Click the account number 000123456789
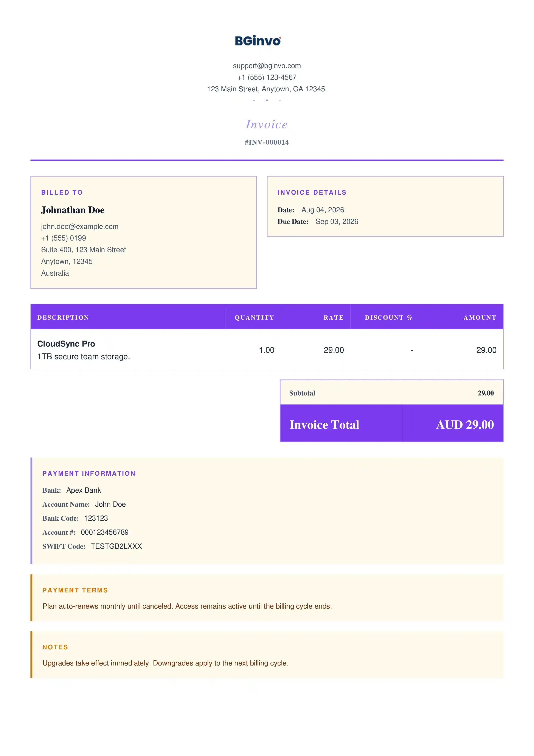 (x=105, y=532)
